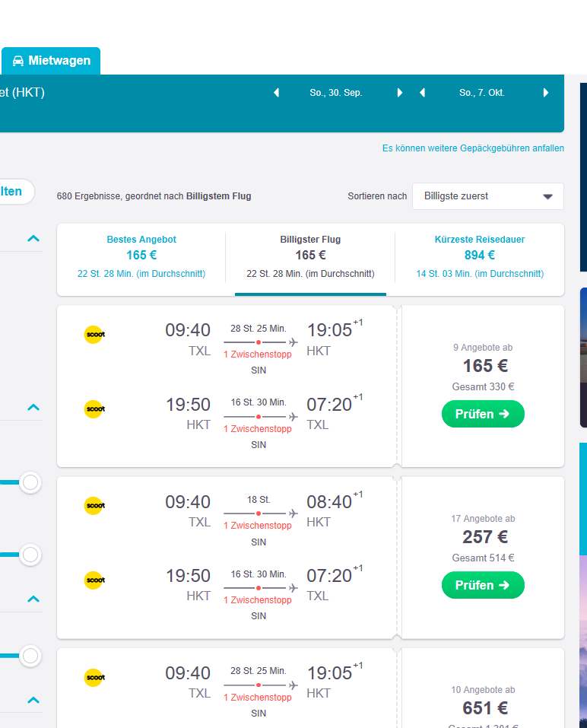Viewport: 587px width, 728px height.
Task: Select the Kürzeste Reisedauer tab
Action: coord(479,256)
